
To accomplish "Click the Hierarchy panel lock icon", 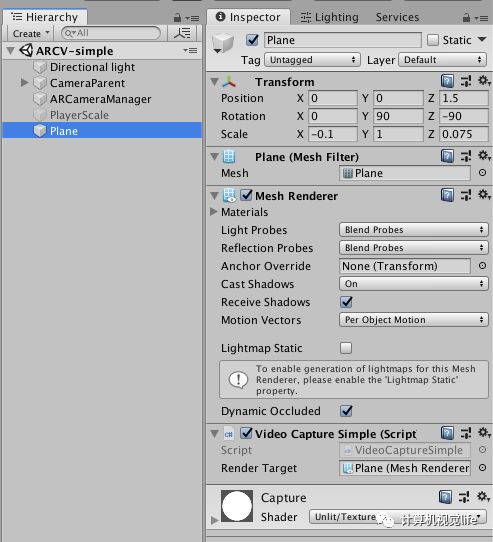I will pos(177,18).
